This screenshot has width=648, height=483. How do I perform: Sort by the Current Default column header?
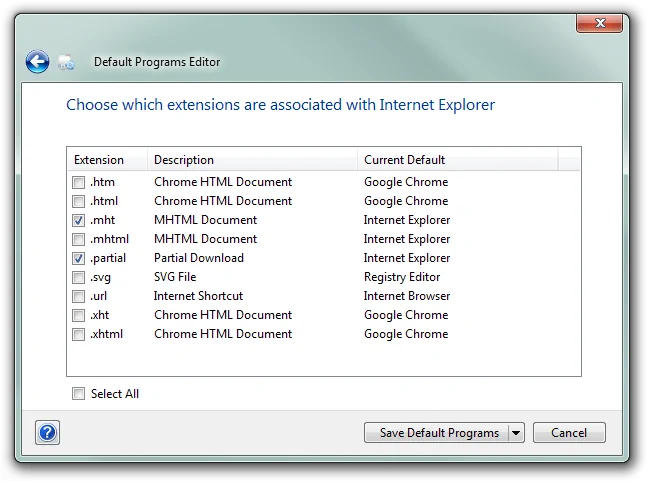457,160
